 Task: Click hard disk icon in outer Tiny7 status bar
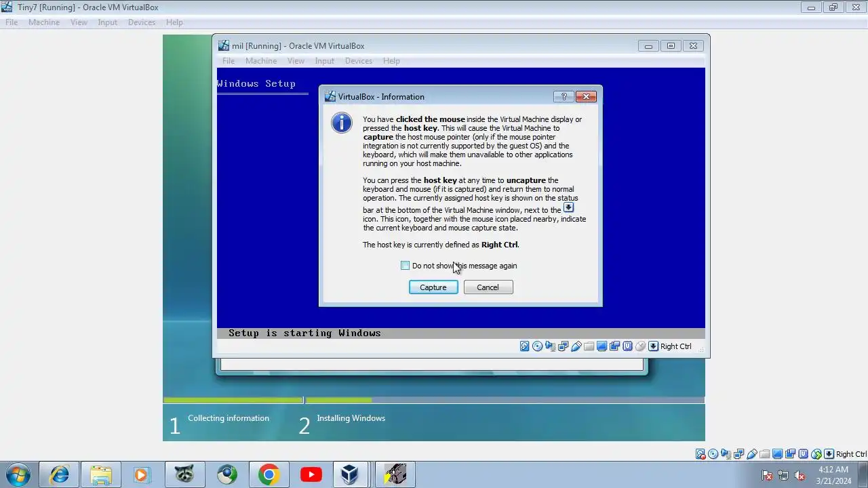701,454
